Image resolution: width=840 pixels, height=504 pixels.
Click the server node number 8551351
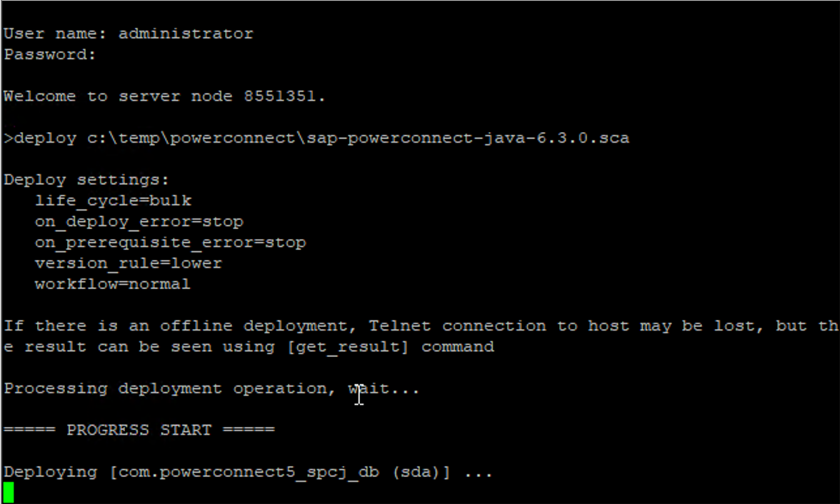click(280, 96)
